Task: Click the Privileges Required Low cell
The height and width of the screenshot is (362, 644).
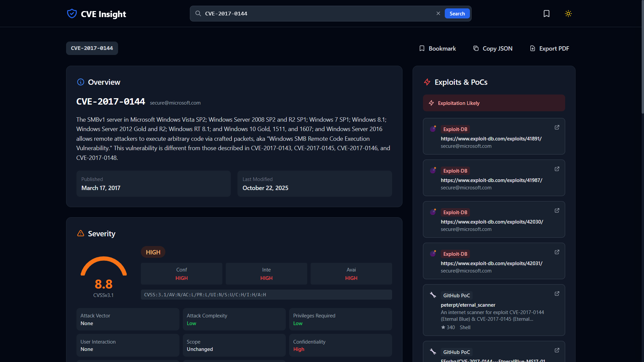Action: click(x=340, y=319)
